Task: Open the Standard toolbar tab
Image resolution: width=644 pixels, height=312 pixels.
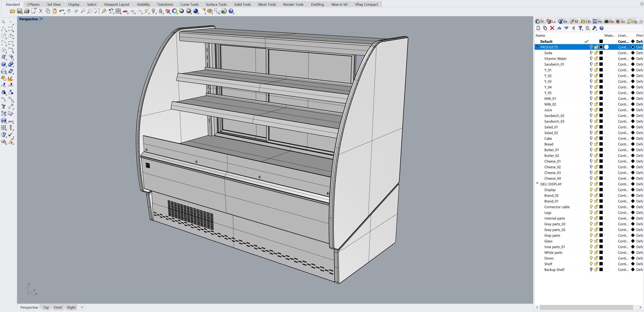Action: 13,4
